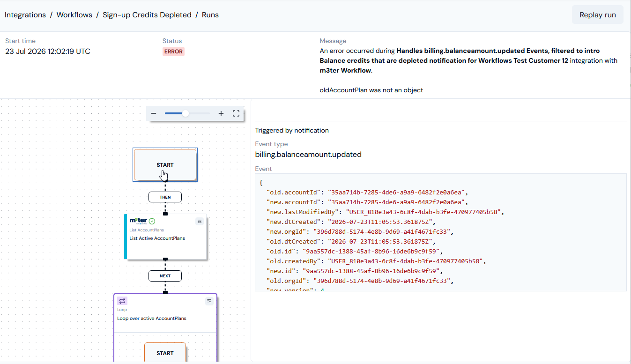Adjust the canvas zoom slider
The width and height of the screenshot is (631, 364).
[x=186, y=113]
